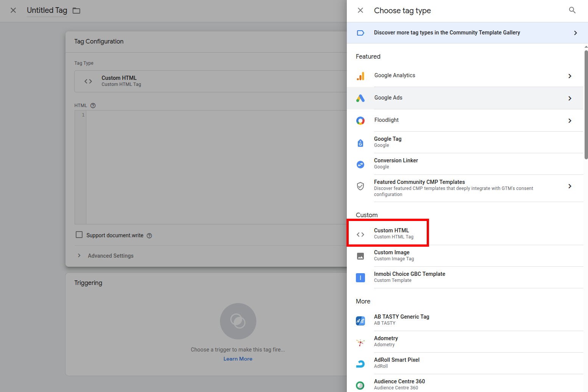The height and width of the screenshot is (392, 588).
Task: Rename the Untitled Tag title
Action: pos(47,10)
